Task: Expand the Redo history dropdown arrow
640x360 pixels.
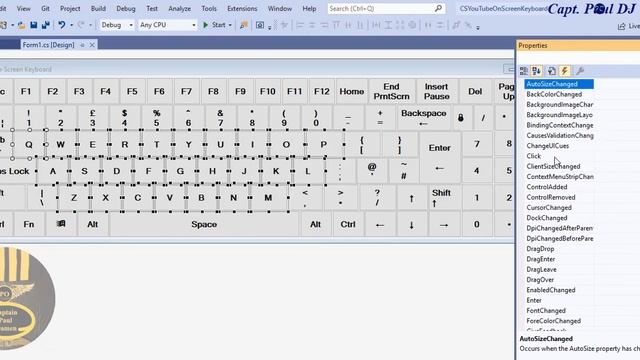Action: pyautogui.click(x=90, y=25)
